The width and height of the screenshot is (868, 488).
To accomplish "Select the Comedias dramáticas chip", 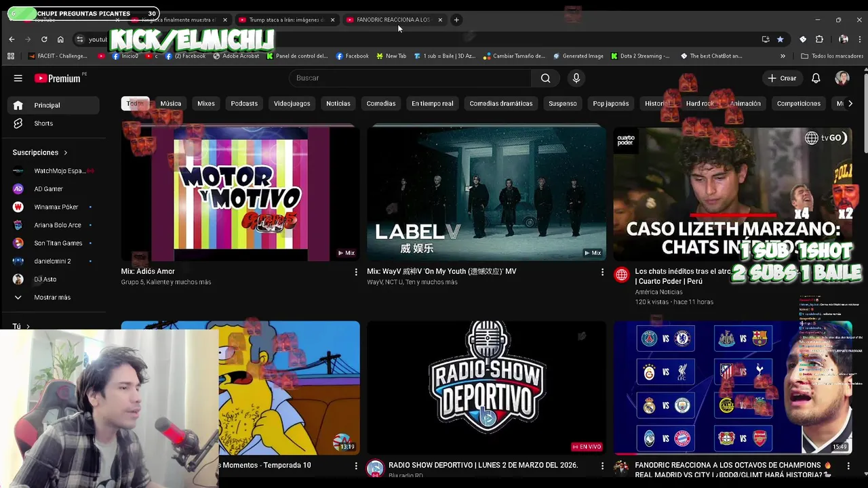I will (x=501, y=104).
